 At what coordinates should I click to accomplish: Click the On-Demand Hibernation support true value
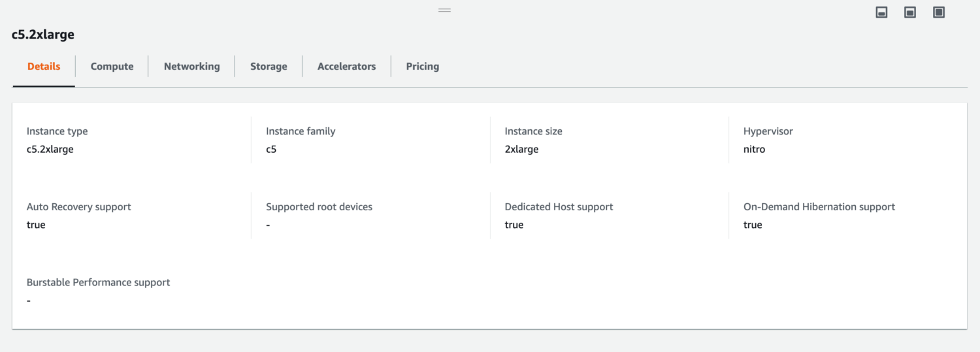pyautogui.click(x=753, y=225)
